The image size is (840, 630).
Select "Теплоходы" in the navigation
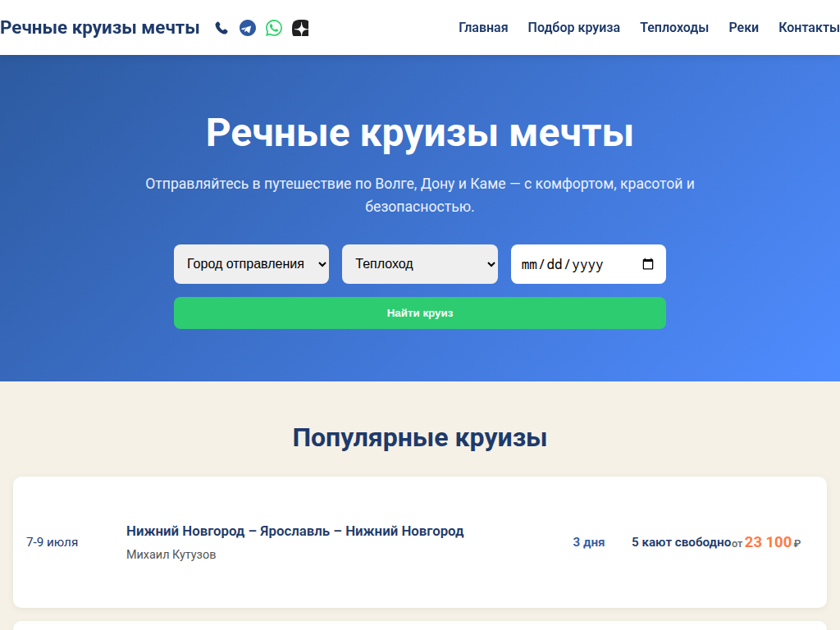point(674,27)
